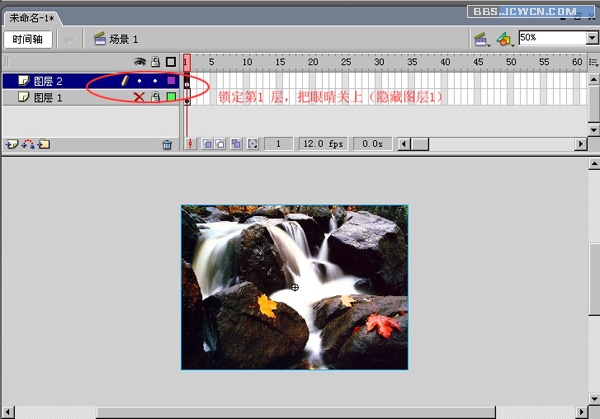Image resolution: width=600 pixels, height=419 pixels.
Task: Add a new layer with Insert Layer icon
Action: pos(11,144)
